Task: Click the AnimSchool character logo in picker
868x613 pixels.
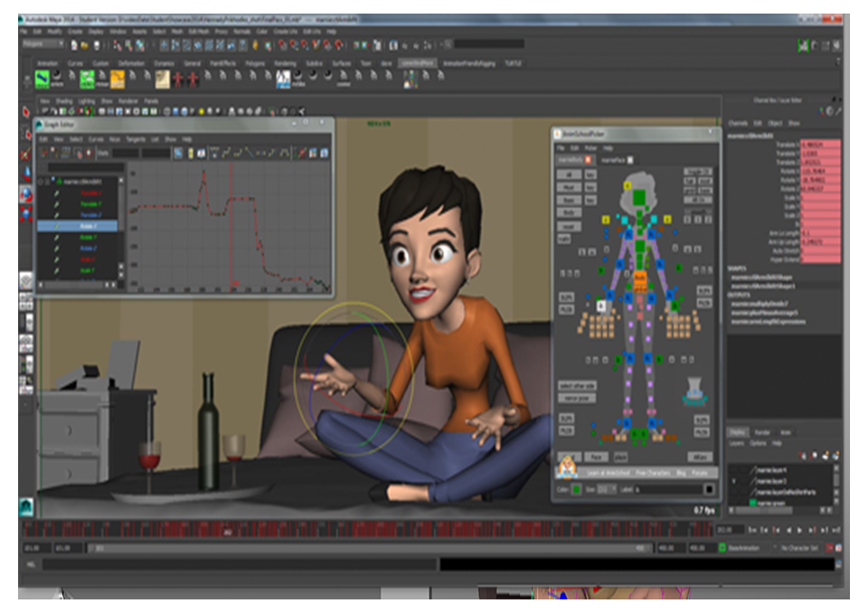Action: [567, 467]
